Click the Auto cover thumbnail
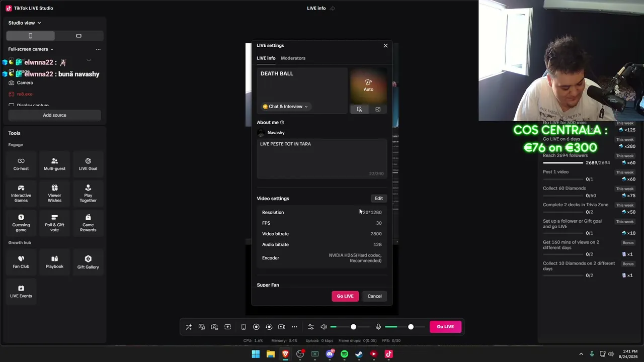This screenshot has height=362, width=644. 369,85
